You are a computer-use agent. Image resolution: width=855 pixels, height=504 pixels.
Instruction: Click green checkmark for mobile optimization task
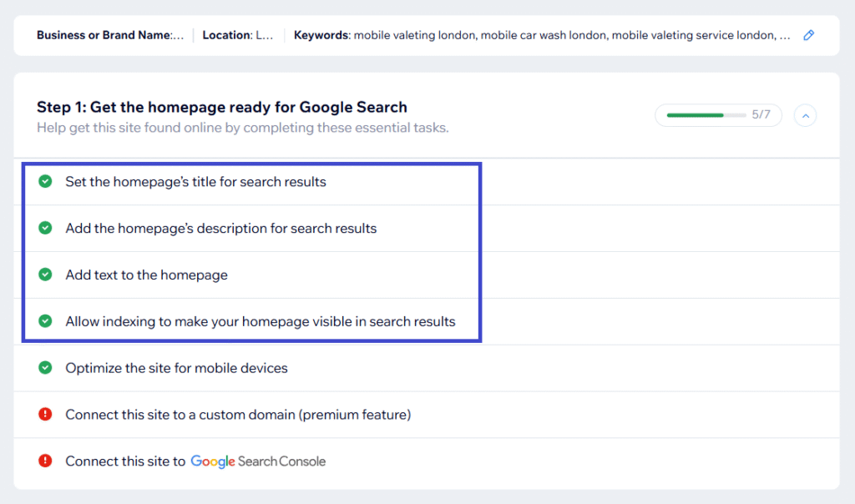click(x=45, y=368)
